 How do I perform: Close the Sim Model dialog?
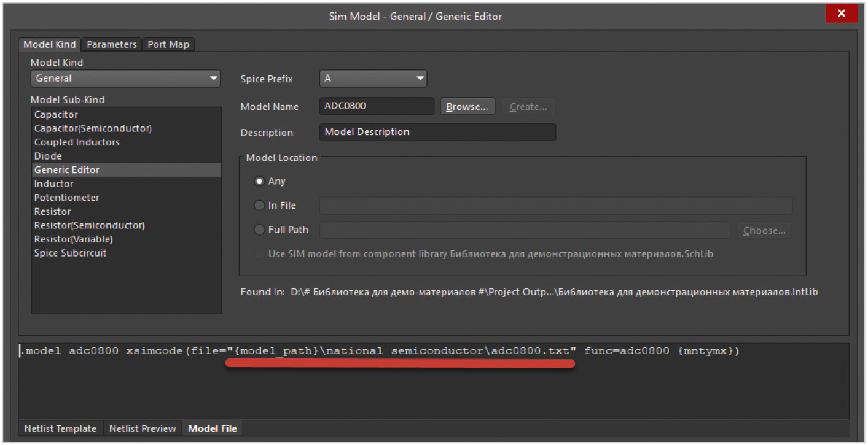pos(841,13)
